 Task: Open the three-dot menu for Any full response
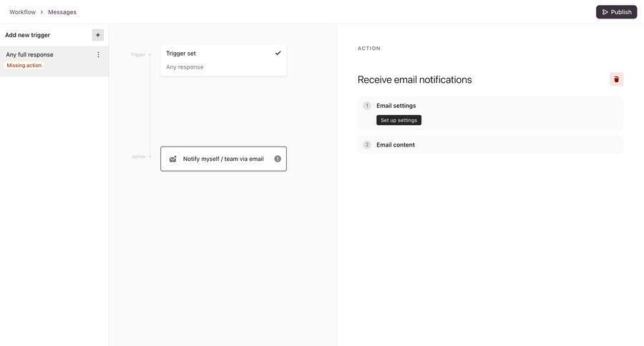click(x=98, y=54)
